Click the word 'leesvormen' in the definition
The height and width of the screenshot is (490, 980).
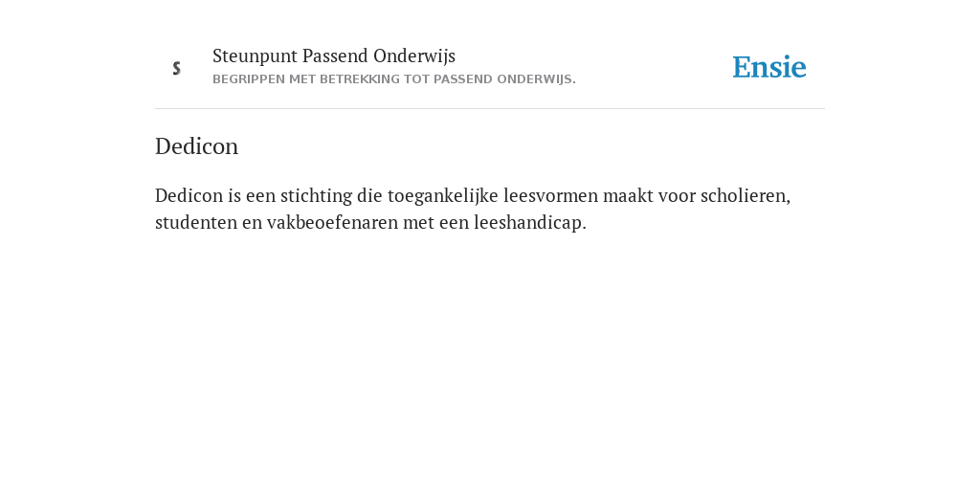tap(550, 195)
